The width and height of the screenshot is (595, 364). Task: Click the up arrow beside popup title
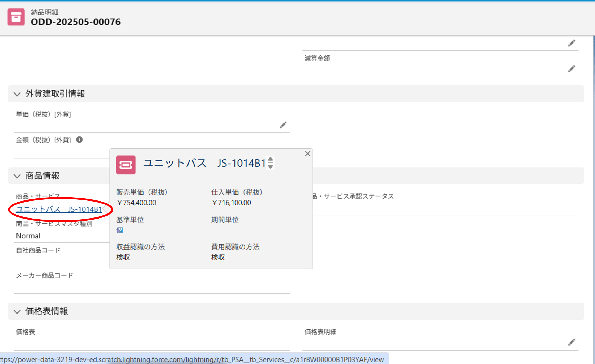coord(270,159)
